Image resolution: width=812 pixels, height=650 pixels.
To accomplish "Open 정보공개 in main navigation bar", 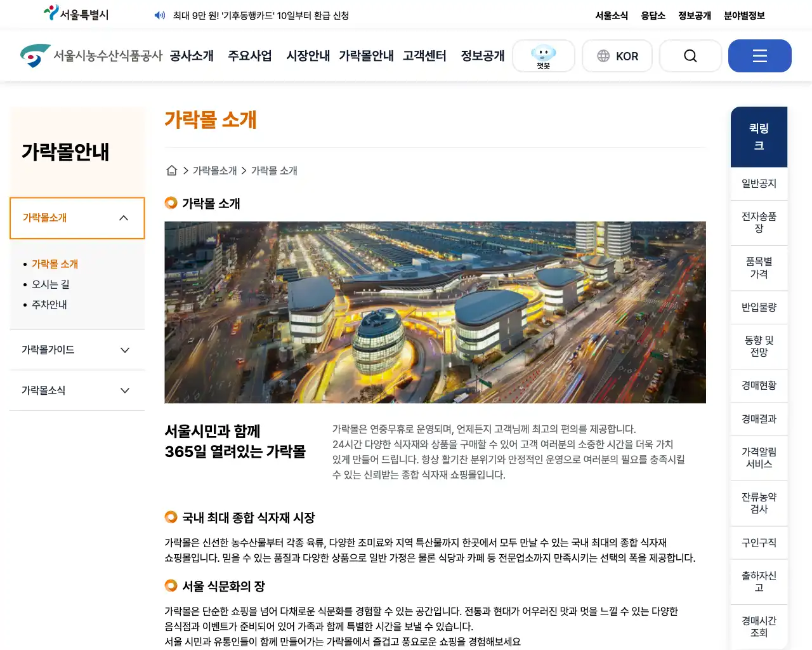I will tap(483, 56).
